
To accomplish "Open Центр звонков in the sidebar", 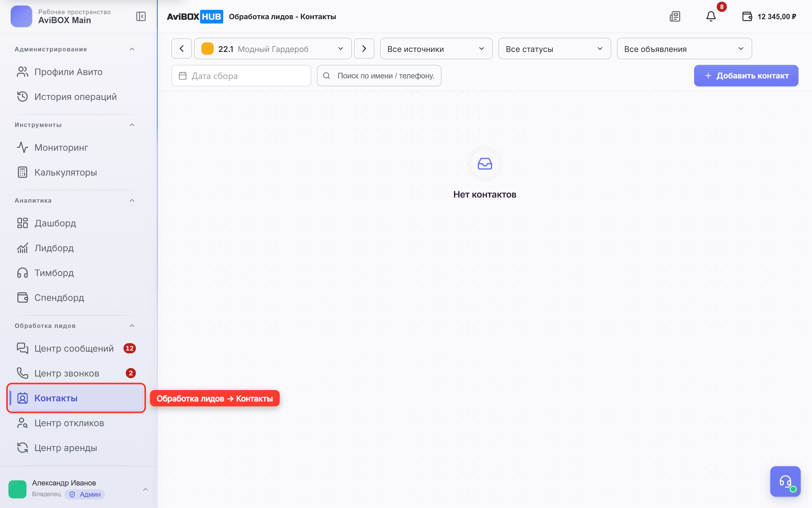I will coord(76,373).
